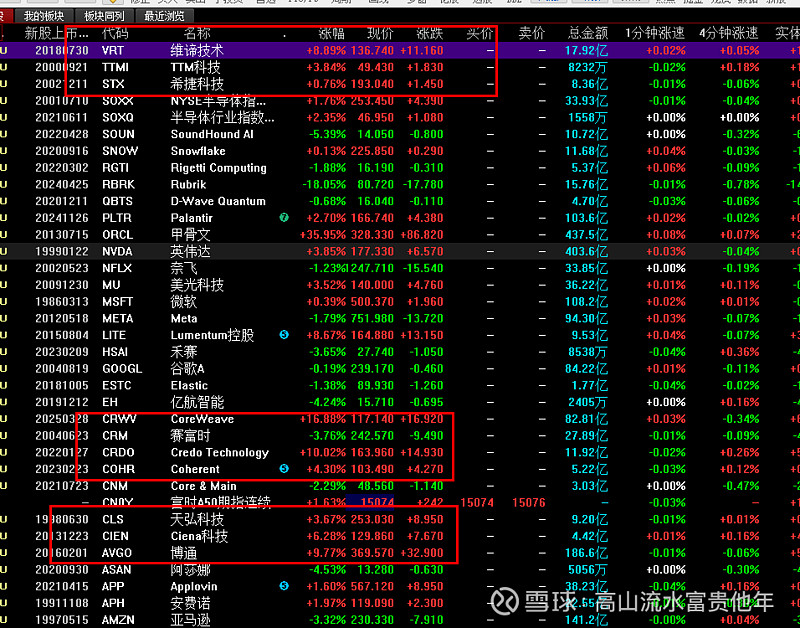Select the CIEN Ciena科技 row
Viewport: 800px width, 628px height.
click(400, 536)
